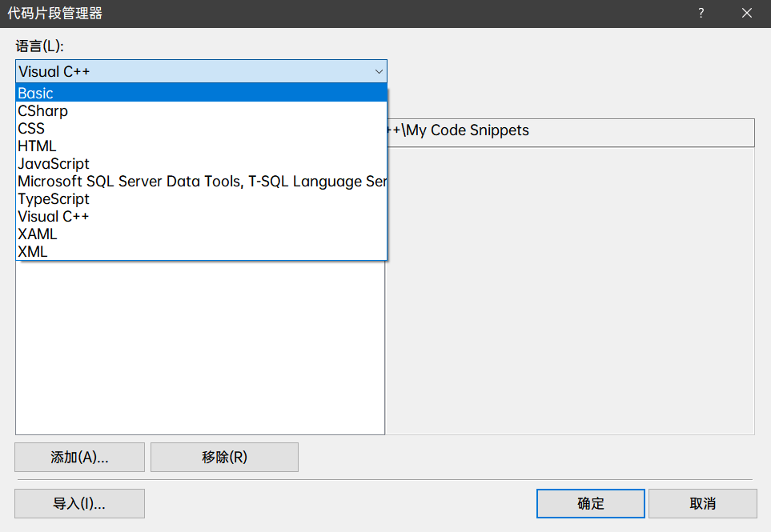Click the 移除(R) button
This screenshot has width=771, height=532.
(224, 458)
